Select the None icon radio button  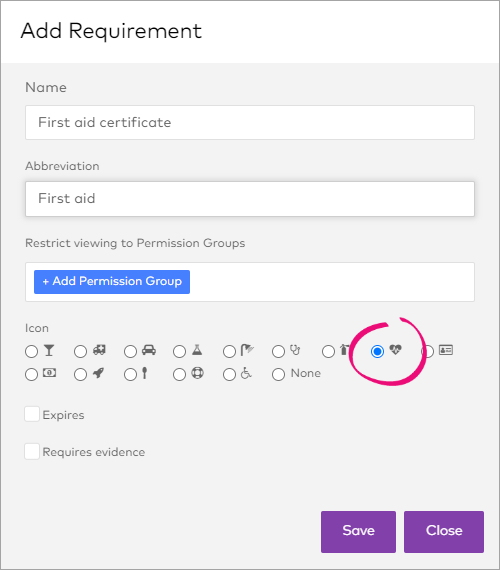[x=278, y=374]
